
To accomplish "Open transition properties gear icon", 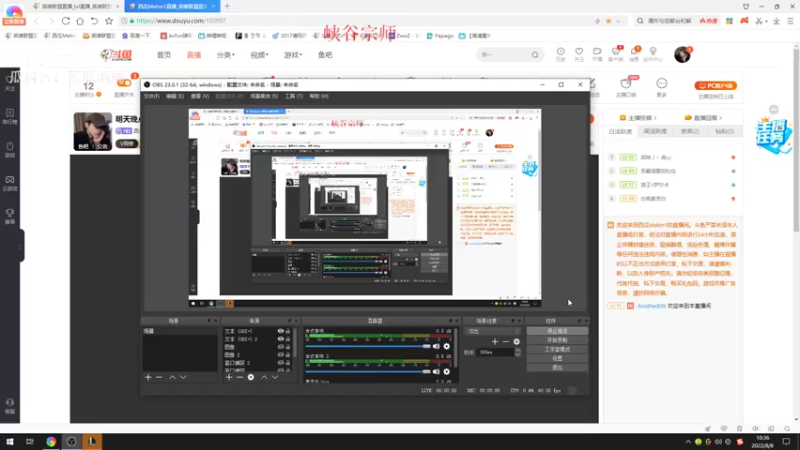I will [x=516, y=342].
